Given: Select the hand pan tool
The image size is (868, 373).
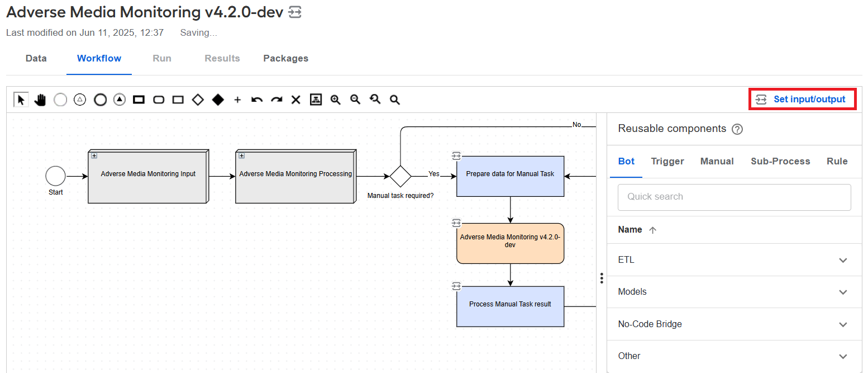Looking at the screenshot, I should [40, 100].
